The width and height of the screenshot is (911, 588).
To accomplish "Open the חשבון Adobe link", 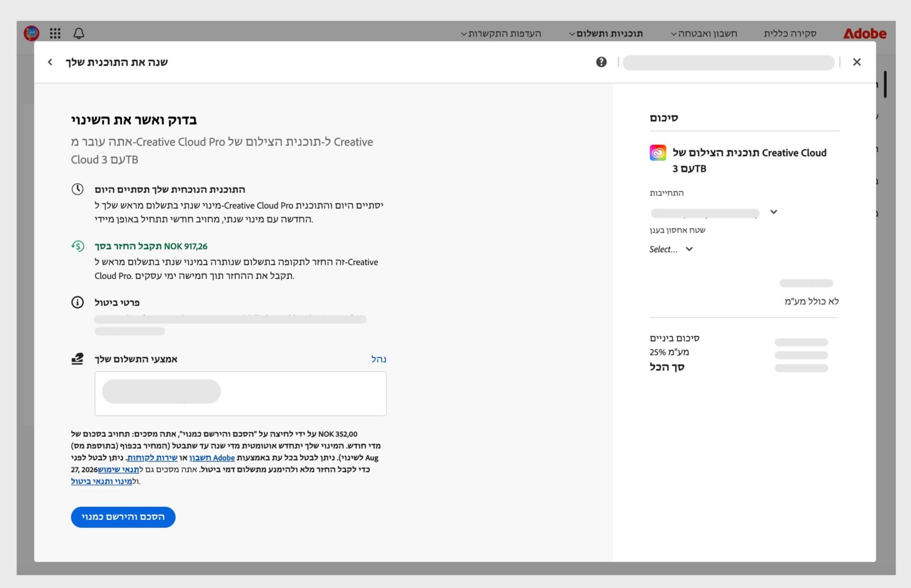I will 212,458.
